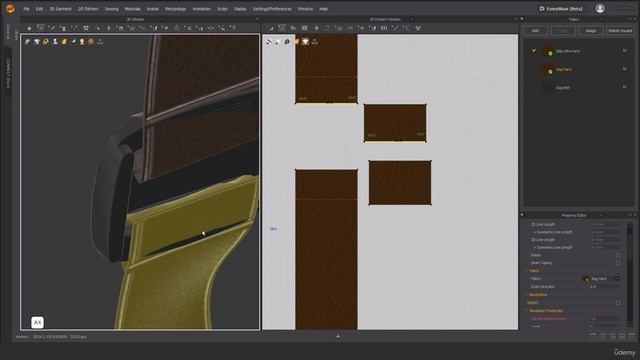Open the Settings/Preferences menu
640x360 pixels.
tap(272, 9)
